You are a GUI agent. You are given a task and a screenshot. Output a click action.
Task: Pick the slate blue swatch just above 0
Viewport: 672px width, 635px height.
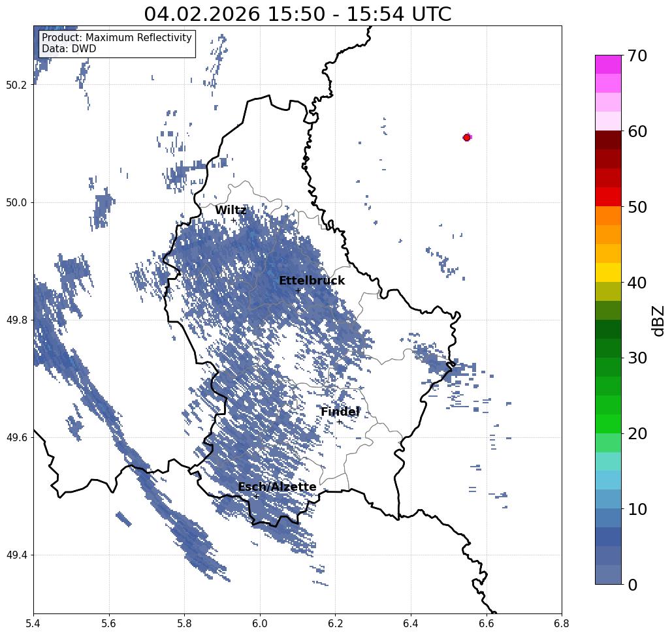(x=608, y=574)
